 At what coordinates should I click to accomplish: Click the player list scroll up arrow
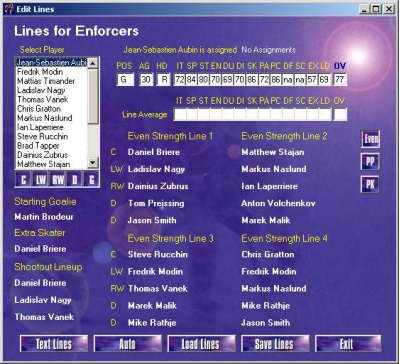pyautogui.click(x=93, y=62)
